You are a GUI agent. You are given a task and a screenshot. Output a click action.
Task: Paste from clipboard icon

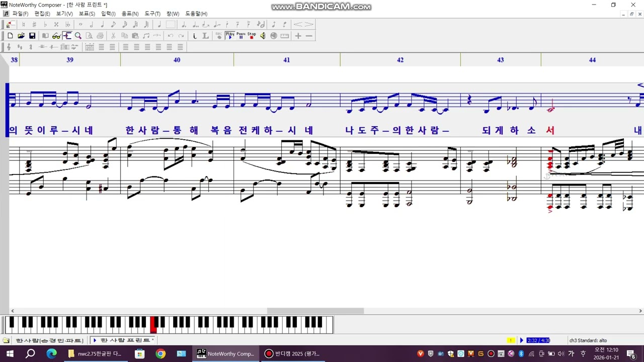135,36
